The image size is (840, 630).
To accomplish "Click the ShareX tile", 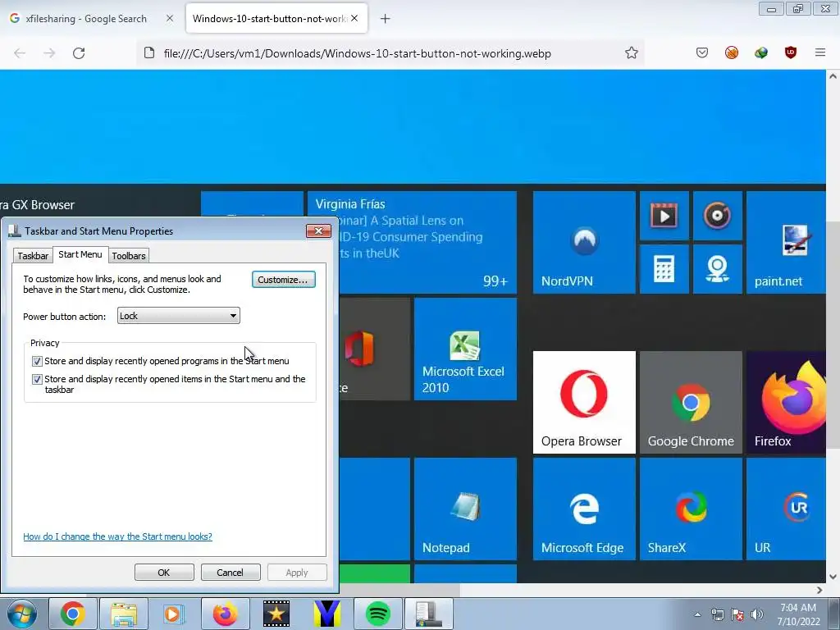I will click(x=691, y=509).
